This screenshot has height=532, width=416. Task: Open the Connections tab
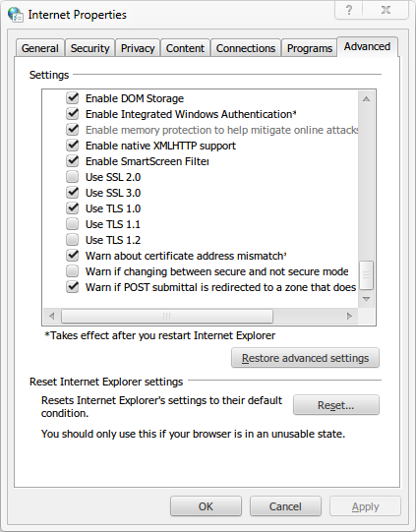pyautogui.click(x=246, y=48)
